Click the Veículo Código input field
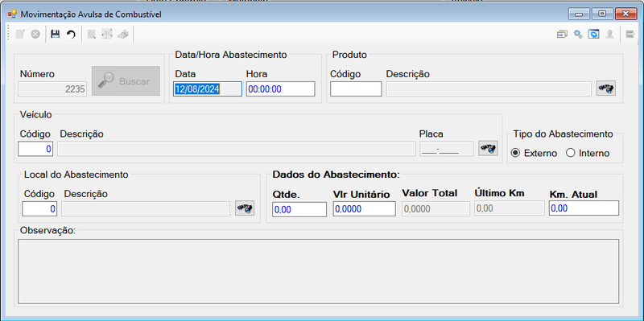This screenshot has height=321, width=644. point(35,149)
